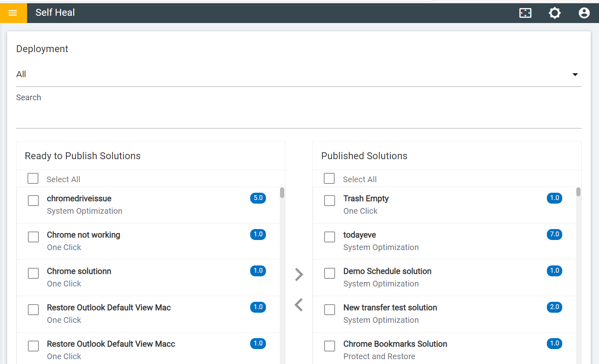Image resolution: width=599 pixels, height=364 pixels.
Task: Move selected solutions to Published with right arrow
Action: (x=299, y=275)
